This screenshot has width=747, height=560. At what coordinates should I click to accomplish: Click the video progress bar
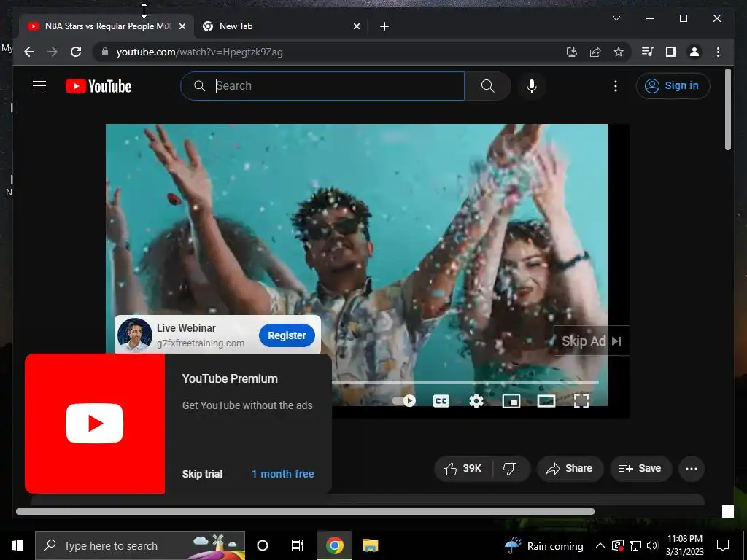(465, 382)
